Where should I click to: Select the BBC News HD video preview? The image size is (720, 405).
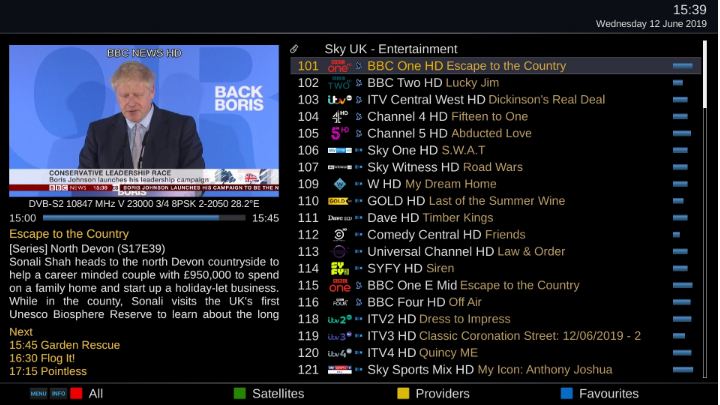click(144, 121)
